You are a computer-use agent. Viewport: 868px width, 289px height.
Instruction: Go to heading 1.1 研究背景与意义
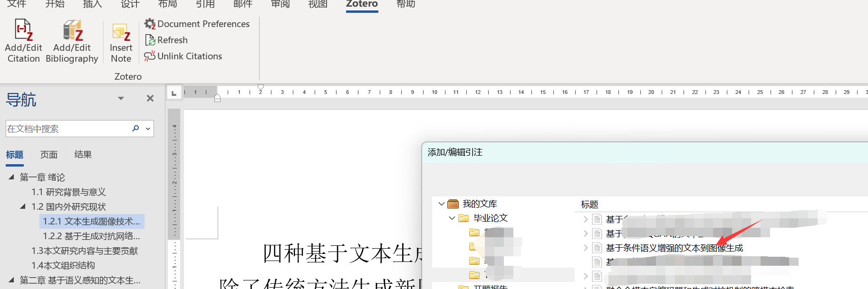[x=68, y=192]
